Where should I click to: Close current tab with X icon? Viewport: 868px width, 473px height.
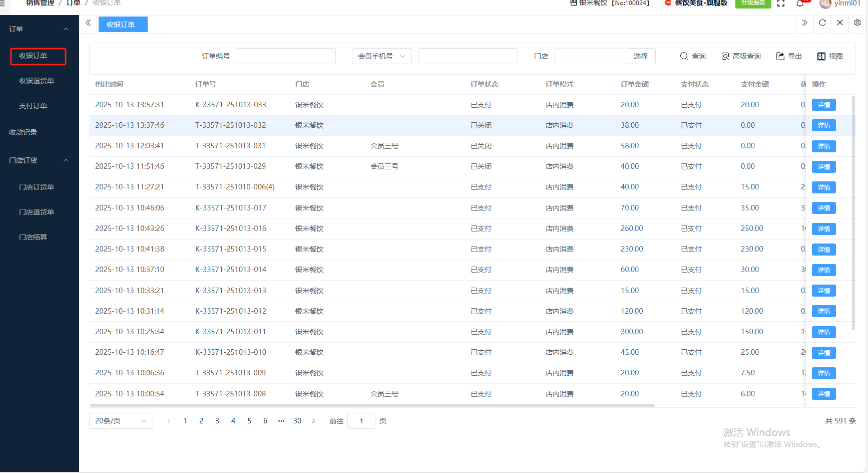(x=839, y=23)
